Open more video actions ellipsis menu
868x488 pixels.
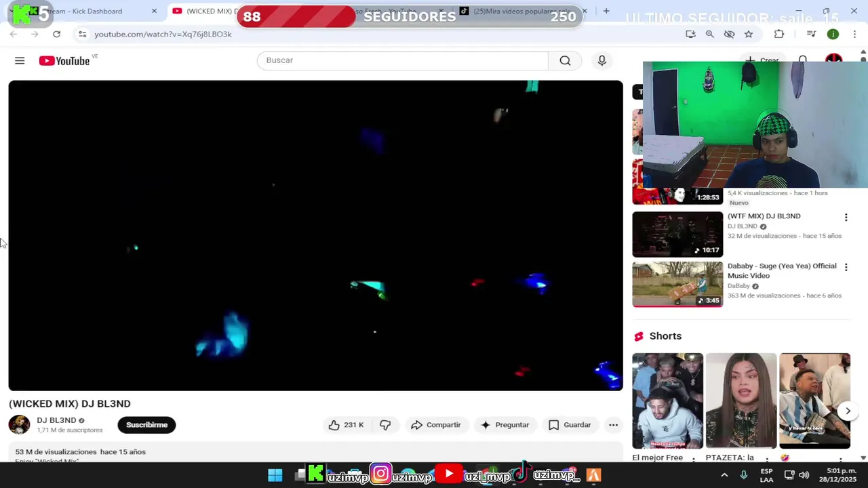[613, 425]
